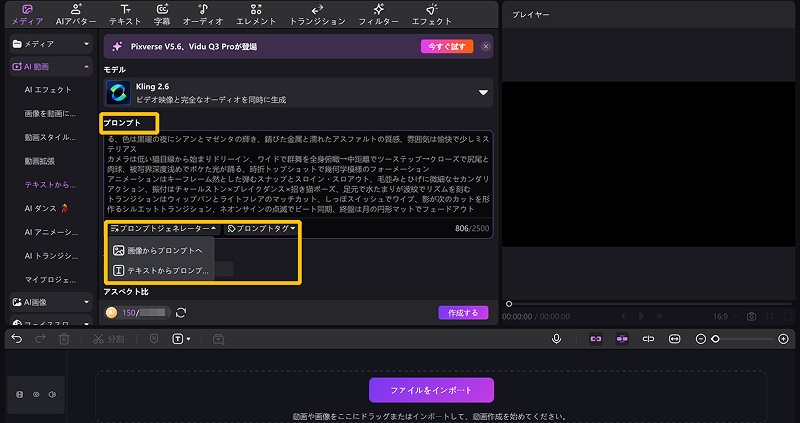Toggle the main track magnet icon
This screenshot has width=800, height=423.
point(596,339)
